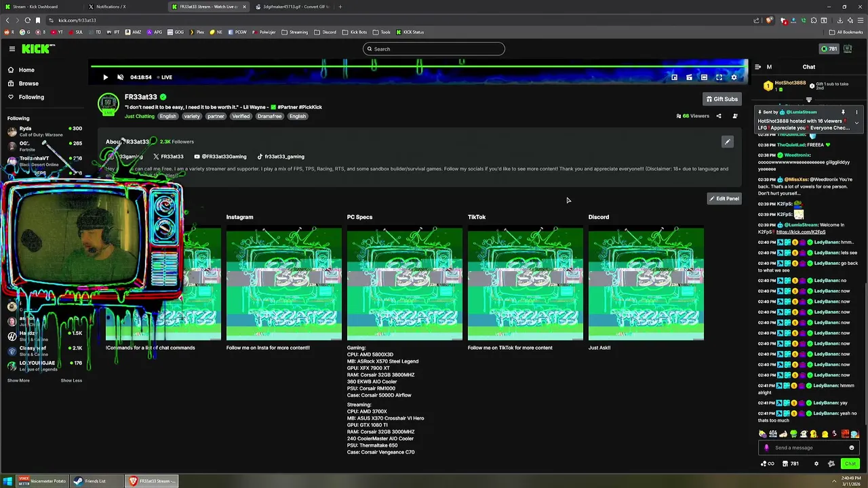Image resolution: width=868 pixels, height=488 pixels.
Task: Click the points shop 781 icon in chat
Action: [791, 464]
